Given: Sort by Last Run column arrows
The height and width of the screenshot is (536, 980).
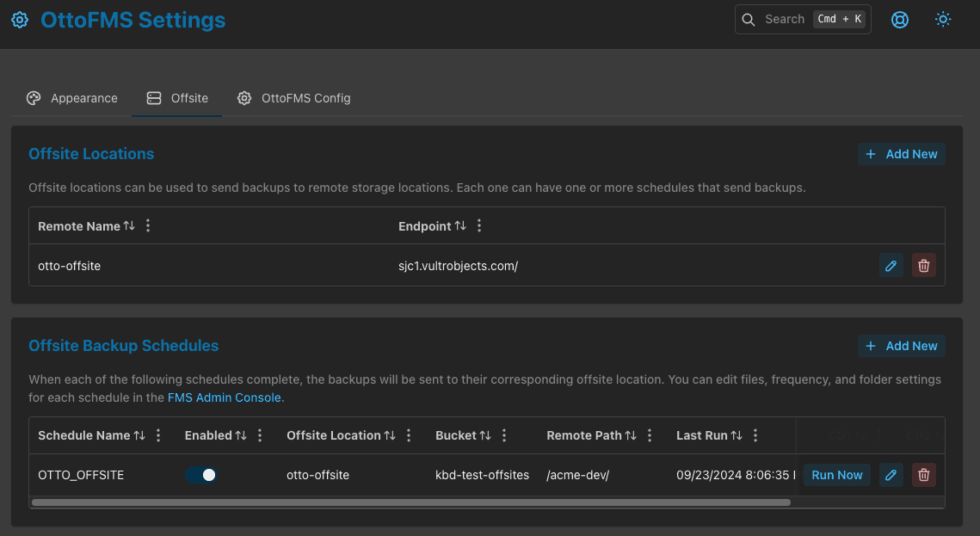Looking at the screenshot, I should pyautogui.click(x=737, y=435).
